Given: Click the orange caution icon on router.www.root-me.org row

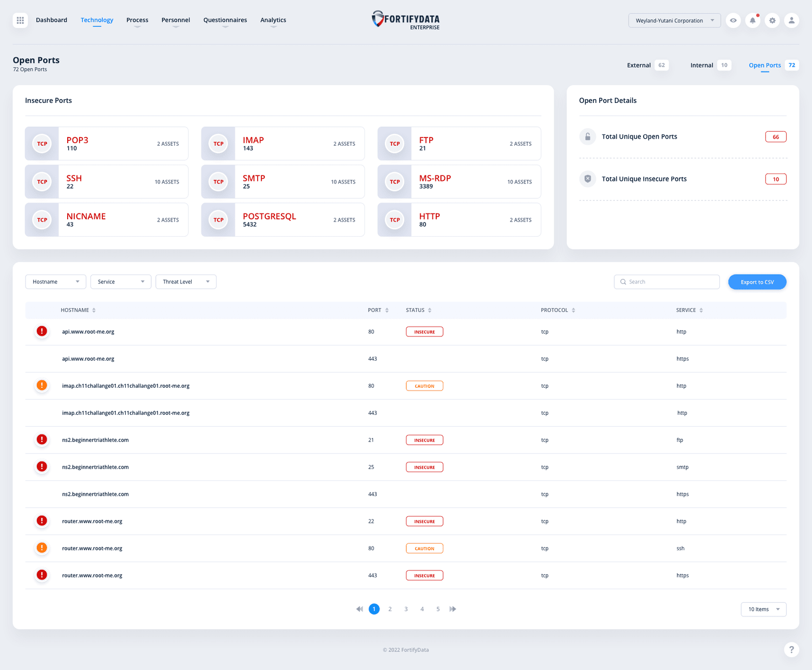Looking at the screenshot, I should pos(42,548).
